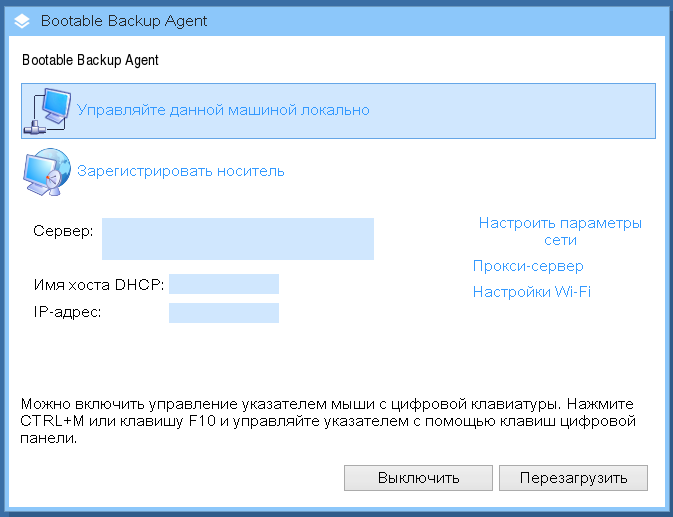Screen dimensions: 673x517
Task: Click the Bootable Backup Agent logo in title bar
Action: [x=22, y=21]
